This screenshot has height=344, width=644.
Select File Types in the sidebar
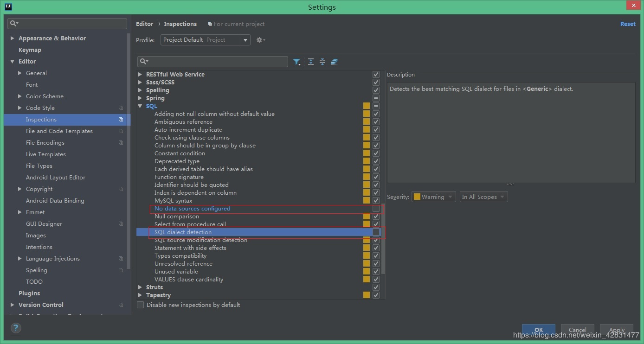(39, 166)
